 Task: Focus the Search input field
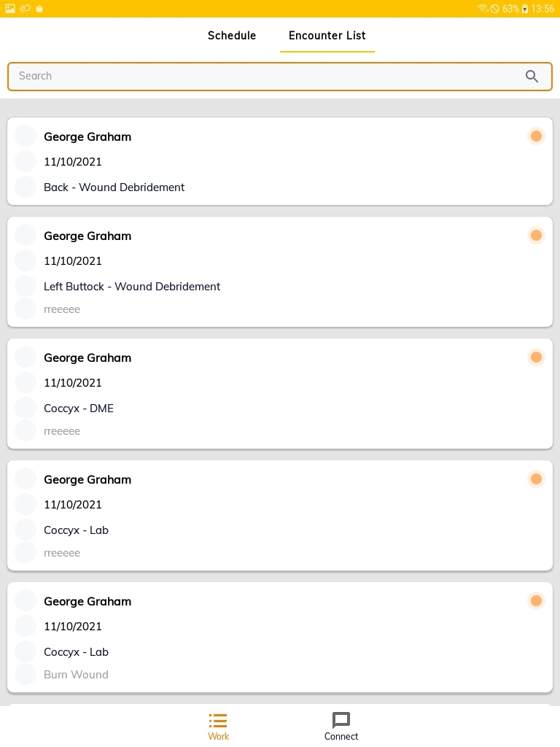click(280, 76)
